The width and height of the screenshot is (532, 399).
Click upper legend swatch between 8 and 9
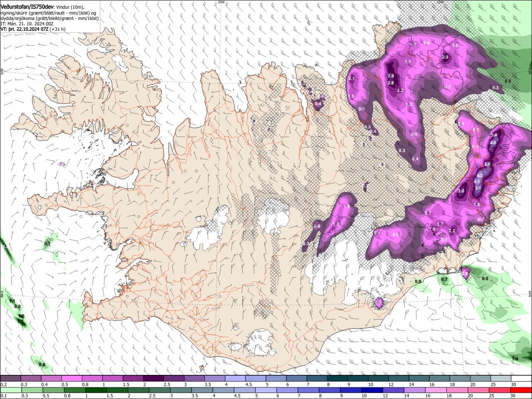click(337, 379)
